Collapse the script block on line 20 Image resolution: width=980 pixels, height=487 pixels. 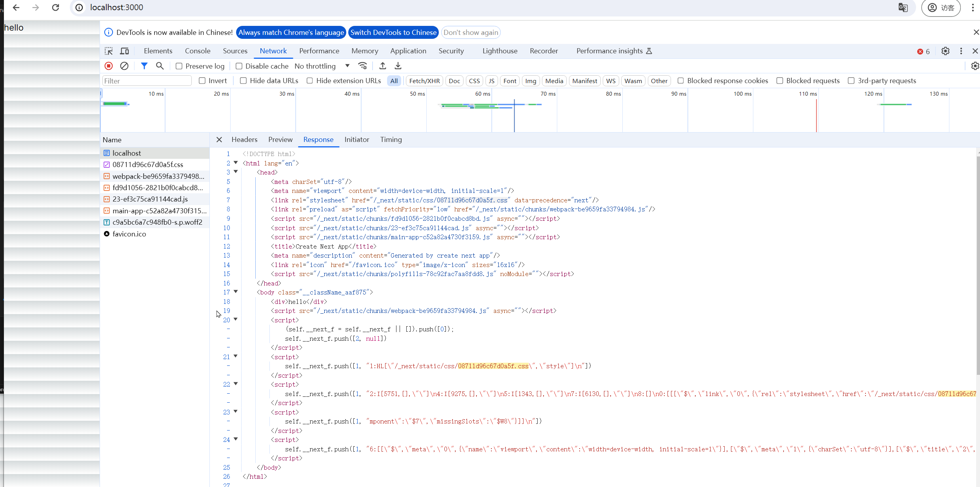tap(236, 320)
